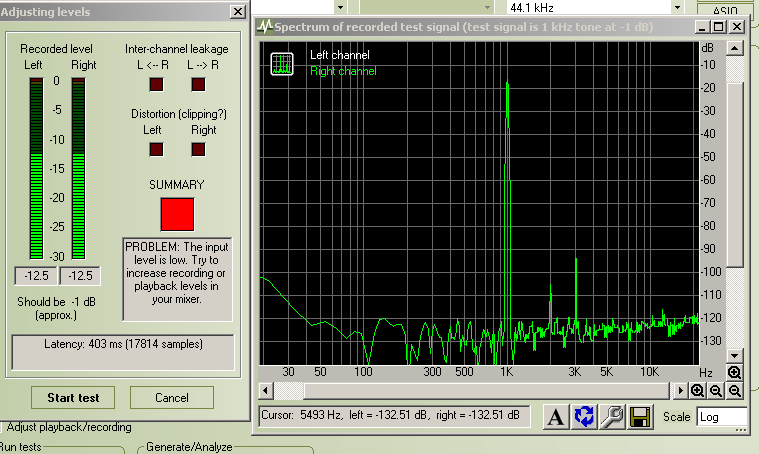Toggle the Adjust playback/recording option
This screenshot has height=454, width=759.
(x=67, y=427)
